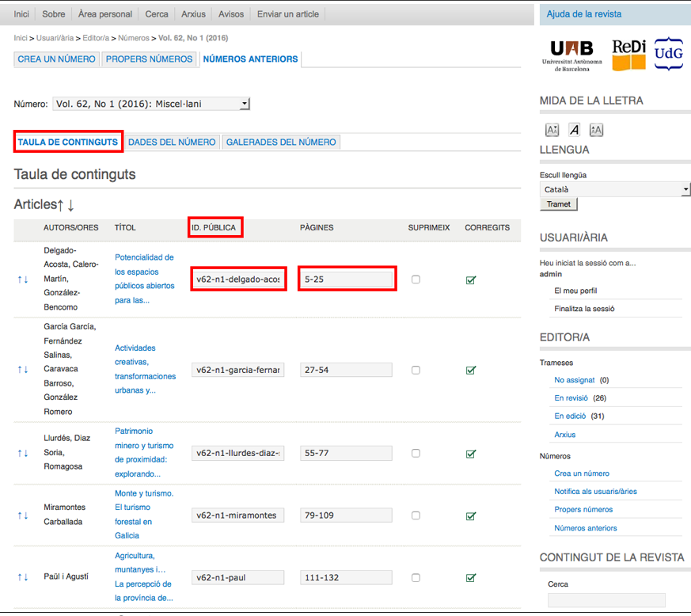The image size is (691, 616).
Task: Move Delgado-Acosta article up with arrow
Action: pyautogui.click(x=20, y=279)
